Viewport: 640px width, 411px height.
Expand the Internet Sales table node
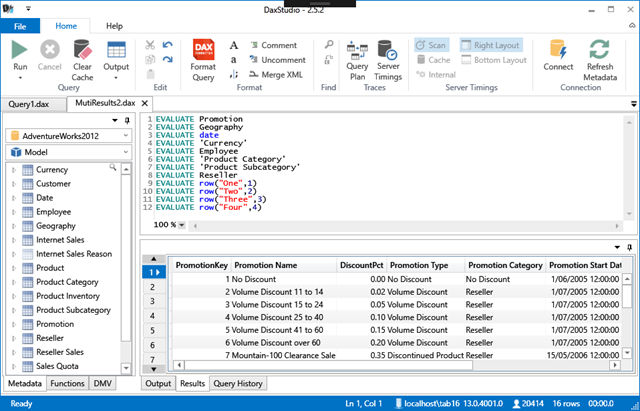point(14,240)
